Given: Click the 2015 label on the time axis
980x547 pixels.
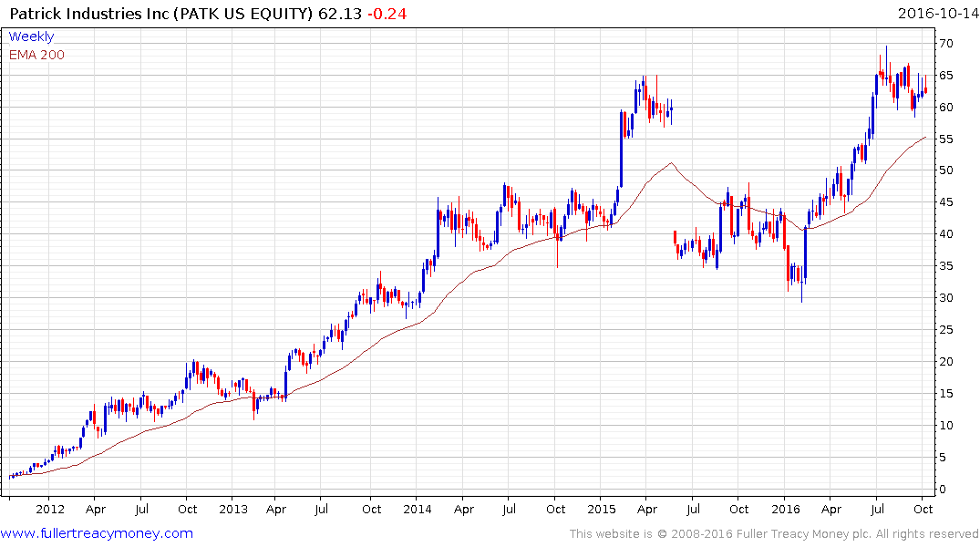Looking at the screenshot, I should [x=602, y=509].
